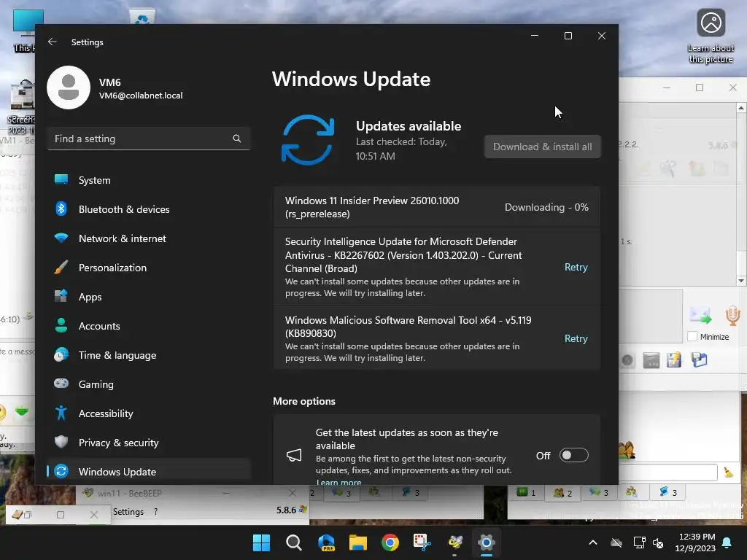Screen dimensions: 747x560
Task: Click the Gaming controller icon
Action: pyautogui.click(x=61, y=384)
